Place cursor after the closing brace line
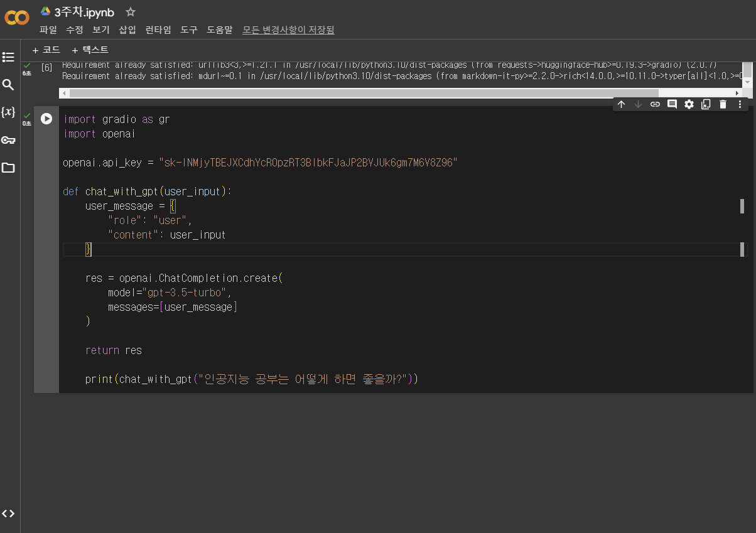 92,249
